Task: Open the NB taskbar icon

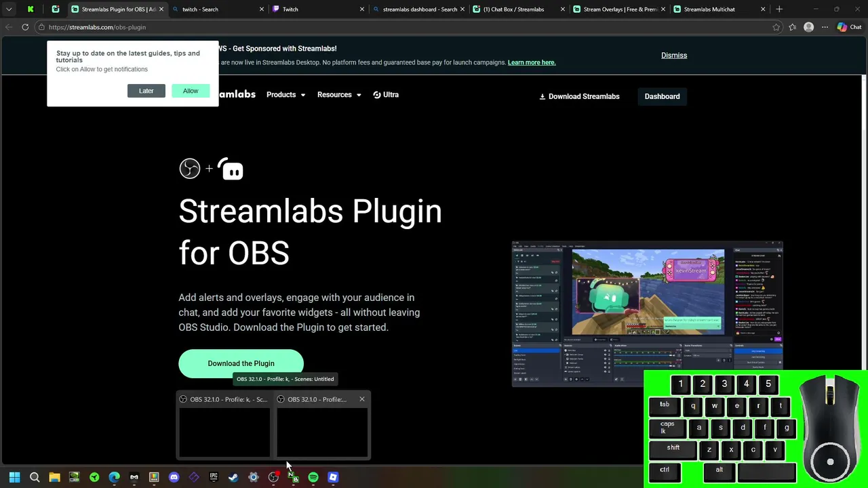Action: pyautogui.click(x=293, y=477)
